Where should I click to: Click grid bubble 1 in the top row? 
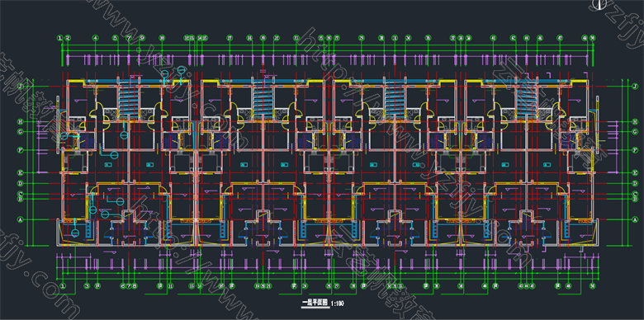[x=60, y=38]
